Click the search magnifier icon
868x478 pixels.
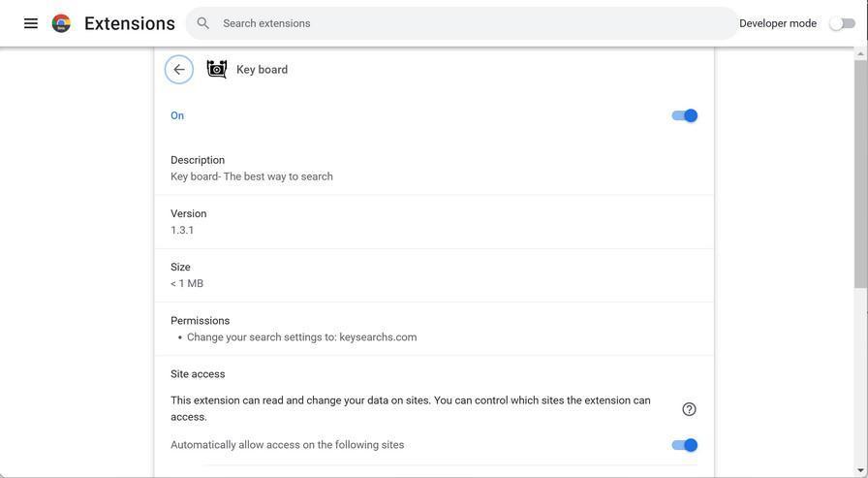pyautogui.click(x=203, y=23)
